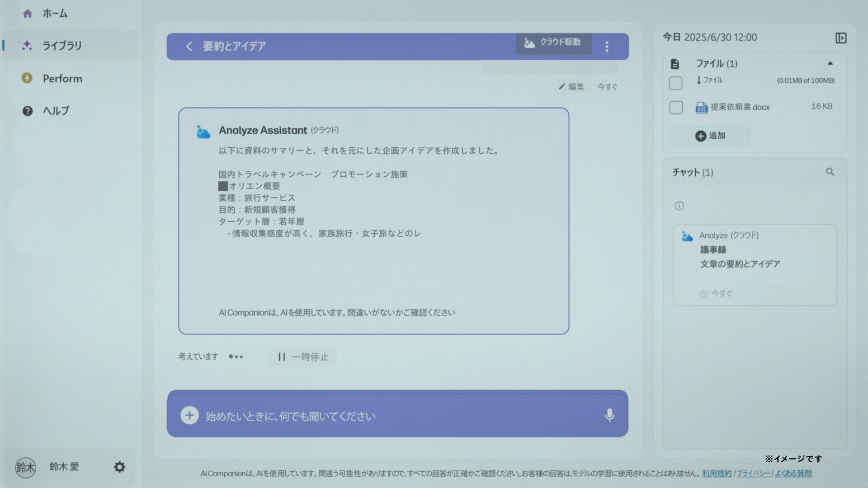Open the プライバシー link

pyautogui.click(x=754, y=474)
